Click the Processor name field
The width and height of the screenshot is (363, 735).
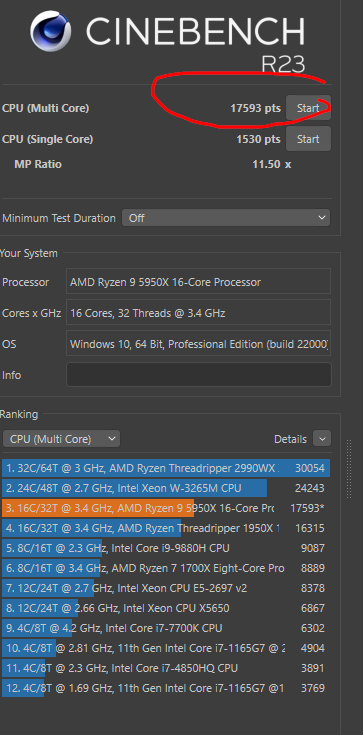click(198, 282)
